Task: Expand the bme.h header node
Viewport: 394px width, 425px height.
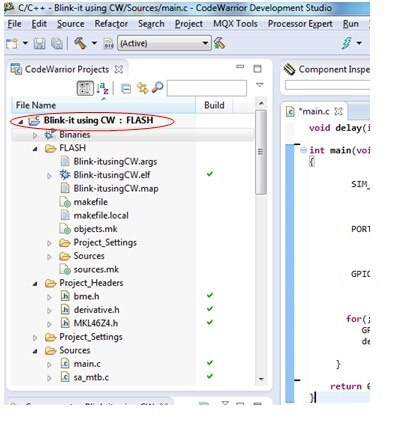Action: (49, 297)
